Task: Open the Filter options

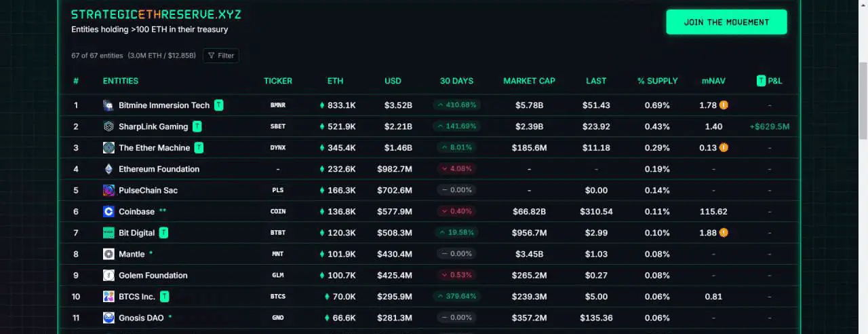Action: [x=221, y=56]
